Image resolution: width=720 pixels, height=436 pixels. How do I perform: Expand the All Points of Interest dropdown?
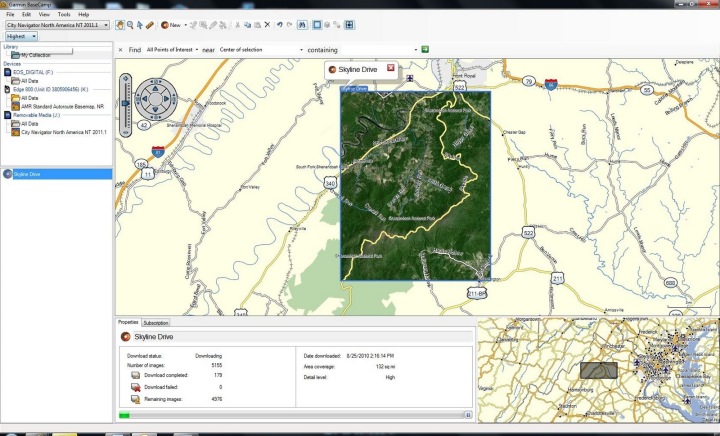coord(192,49)
